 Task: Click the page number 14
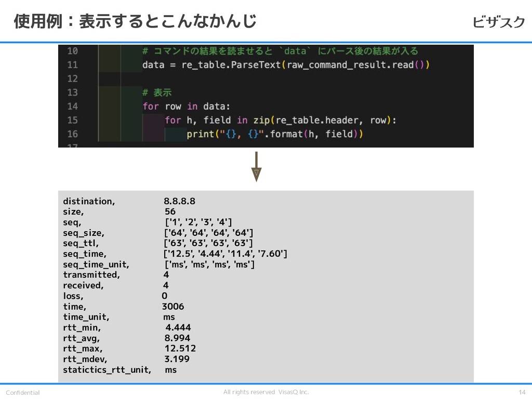(522, 392)
